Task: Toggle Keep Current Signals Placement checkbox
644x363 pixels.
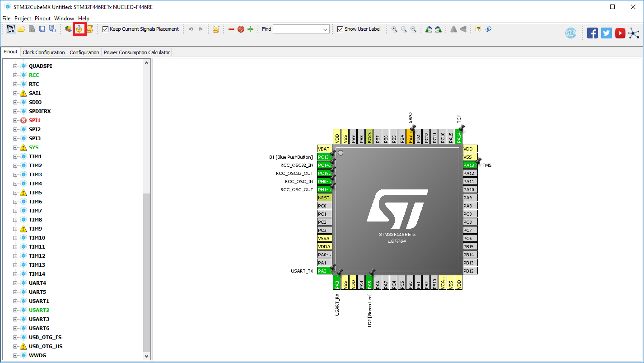Action: (106, 29)
